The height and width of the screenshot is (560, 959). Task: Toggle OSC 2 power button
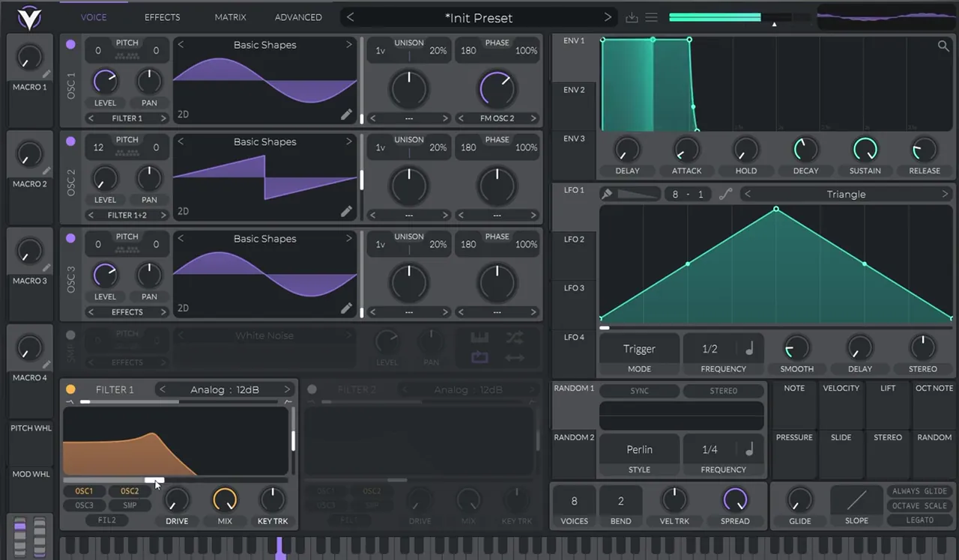pyautogui.click(x=70, y=141)
